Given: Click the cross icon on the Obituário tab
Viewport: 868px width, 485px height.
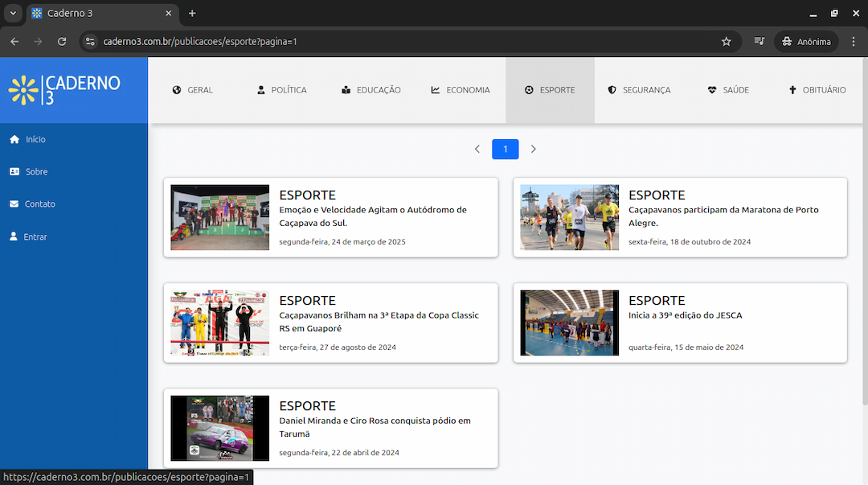Looking at the screenshot, I should [792, 90].
